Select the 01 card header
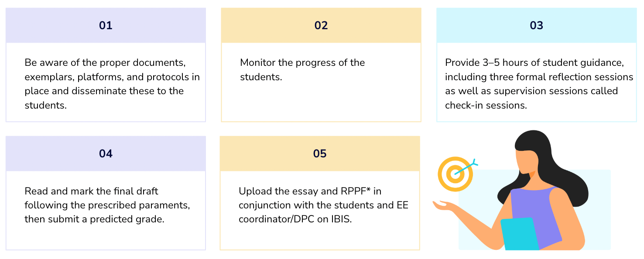644x259 pixels. pyautogui.click(x=106, y=25)
